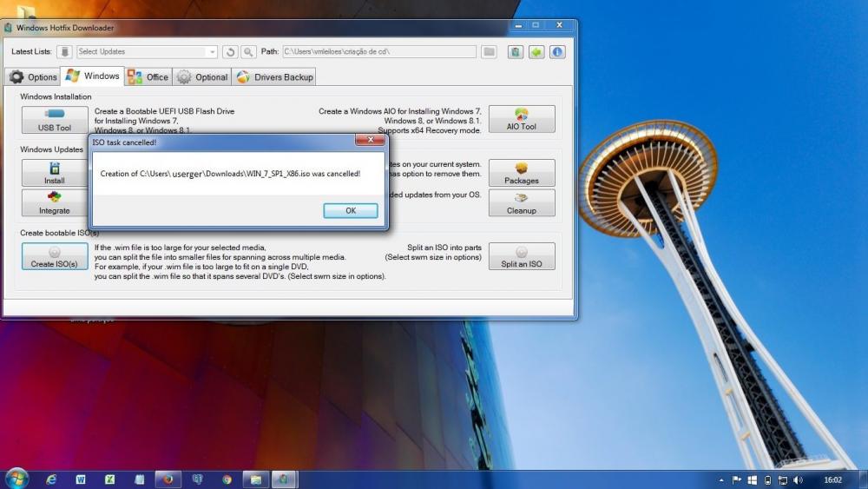Open the Packages button
868x489 pixels.
click(x=522, y=173)
